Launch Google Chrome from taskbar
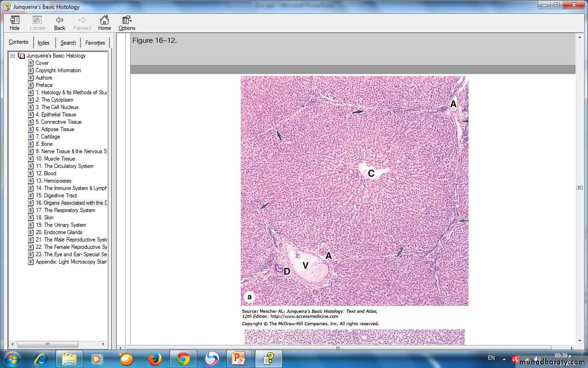The image size is (588, 368). 183,359
